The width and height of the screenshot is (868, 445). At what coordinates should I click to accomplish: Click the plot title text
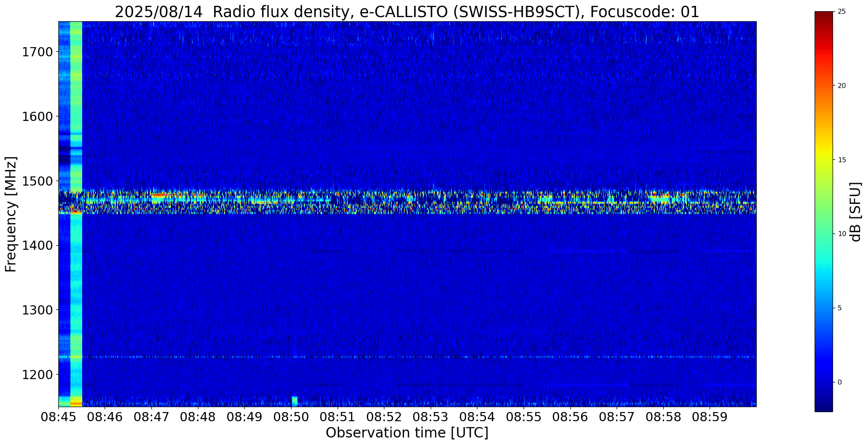[x=407, y=12]
